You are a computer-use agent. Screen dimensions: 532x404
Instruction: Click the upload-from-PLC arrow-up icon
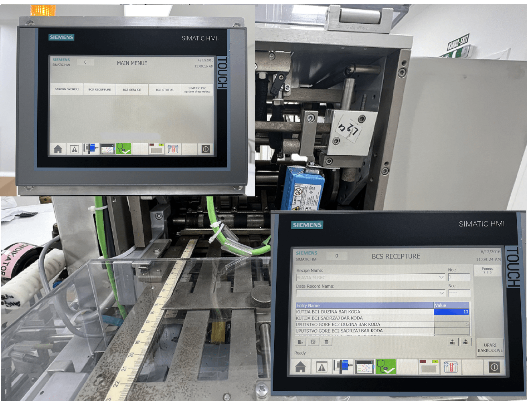coord(465,342)
